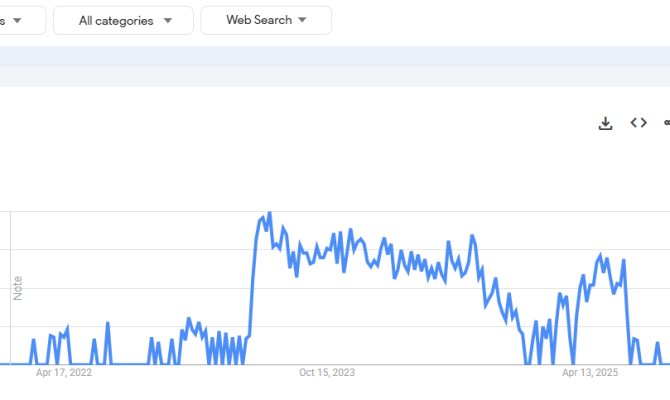The height and width of the screenshot is (400, 670).
Task: Expand the Web Search type dropdown
Action: click(x=265, y=20)
